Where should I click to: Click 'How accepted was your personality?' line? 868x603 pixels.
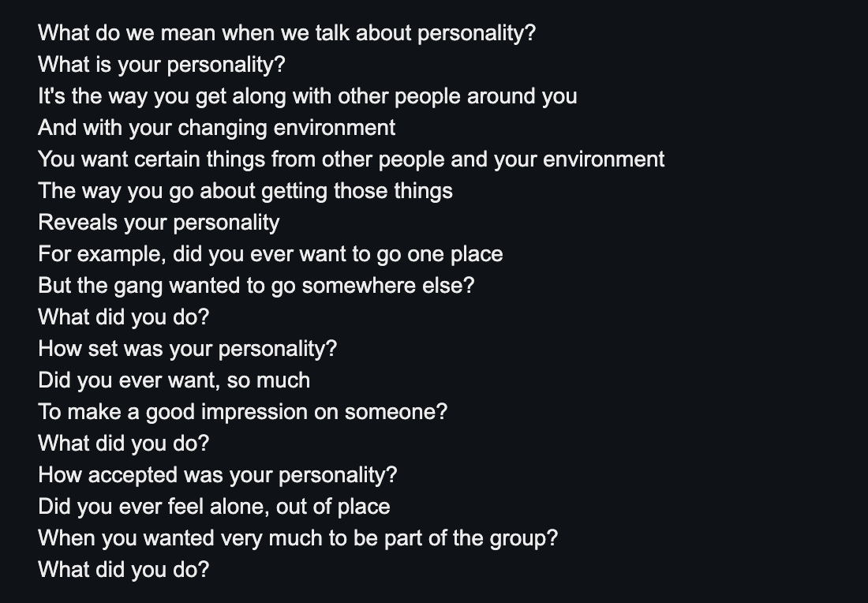(x=218, y=475)
